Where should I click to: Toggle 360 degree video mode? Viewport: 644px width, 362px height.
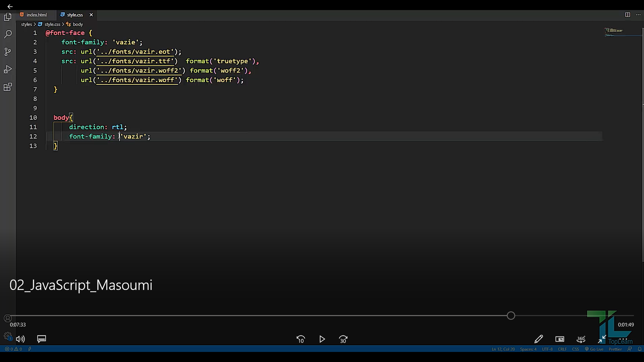[581, 339]
